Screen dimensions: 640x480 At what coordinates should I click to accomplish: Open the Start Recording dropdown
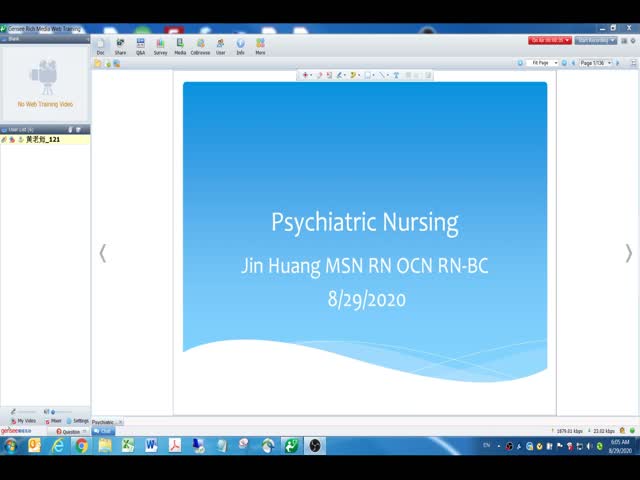596,40
